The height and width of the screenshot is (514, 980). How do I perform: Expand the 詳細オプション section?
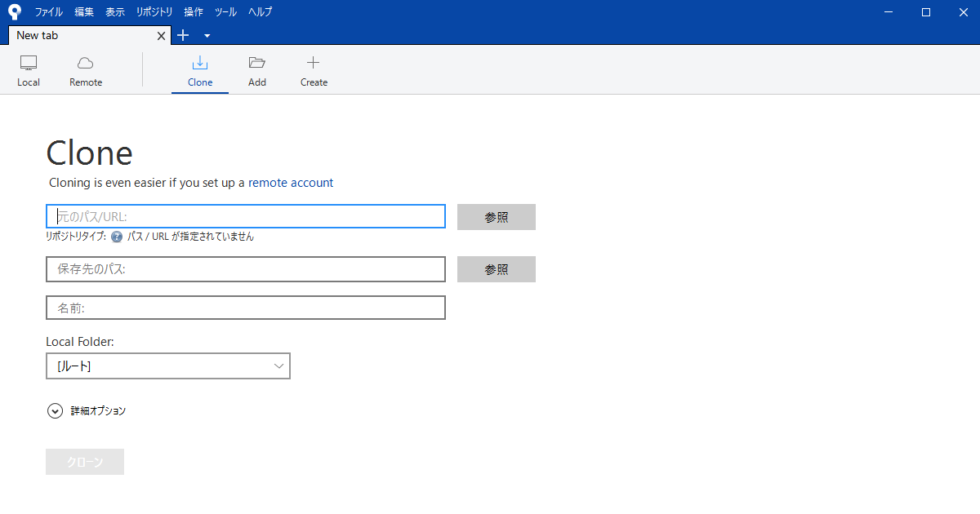pos(55,410)
